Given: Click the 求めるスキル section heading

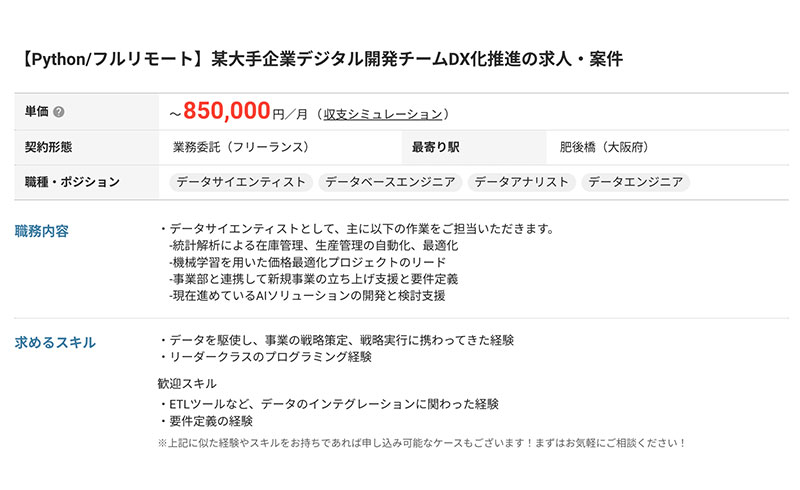Looking at the screenshot, I should tap(55, 342).
